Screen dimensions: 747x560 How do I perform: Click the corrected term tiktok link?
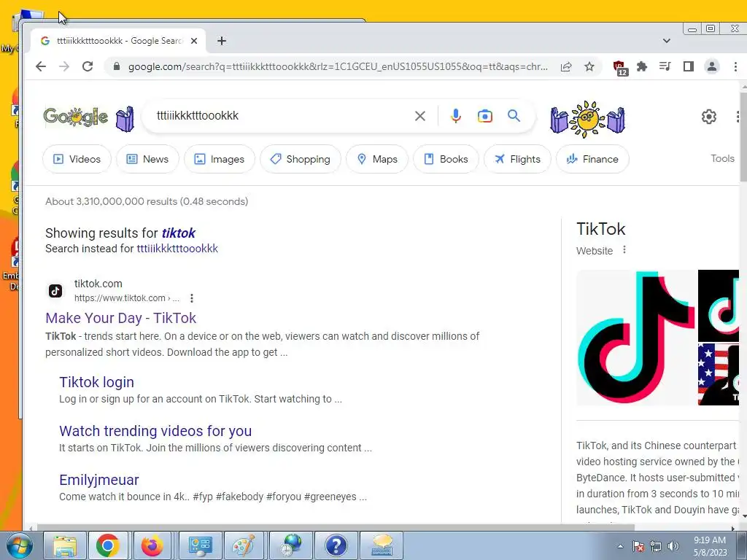click(x=178, y=233)
